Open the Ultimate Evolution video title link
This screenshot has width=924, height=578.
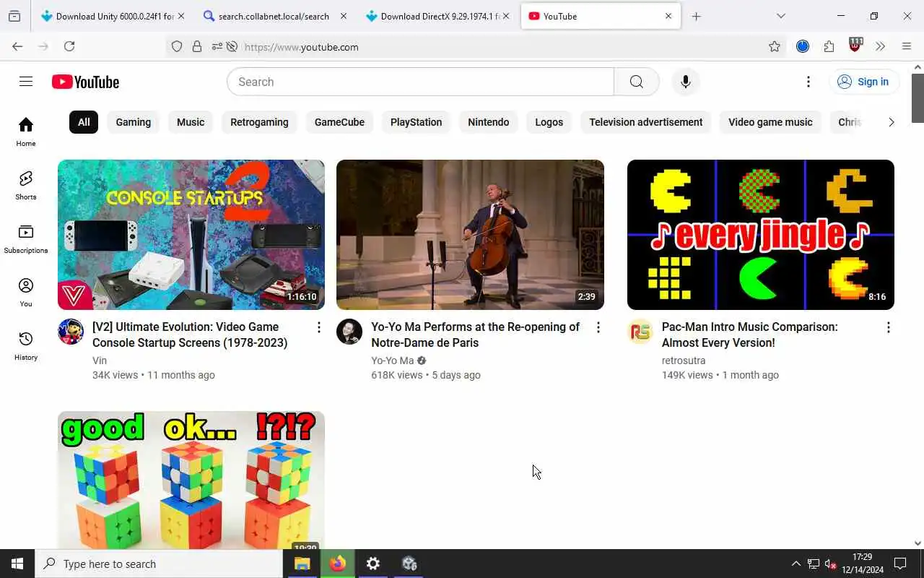click(x=190, y=335)
